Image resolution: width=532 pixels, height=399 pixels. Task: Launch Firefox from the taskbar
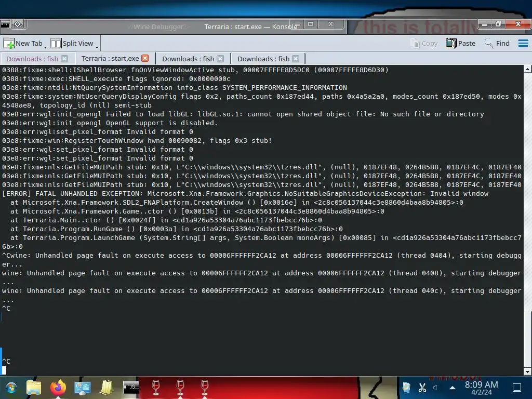(x=58, y=387)
